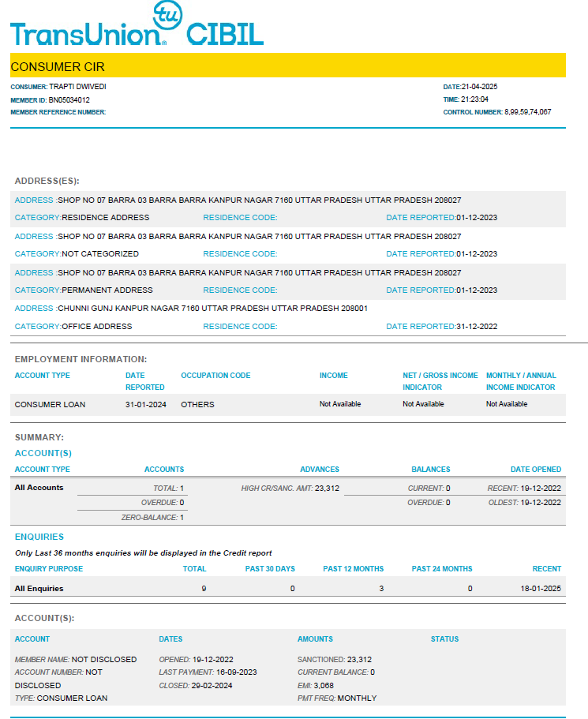This screenshot has height=719, width=588.
Task: Click EMPLOYMENT INFORMATION heading
Action: click(81, 359)
